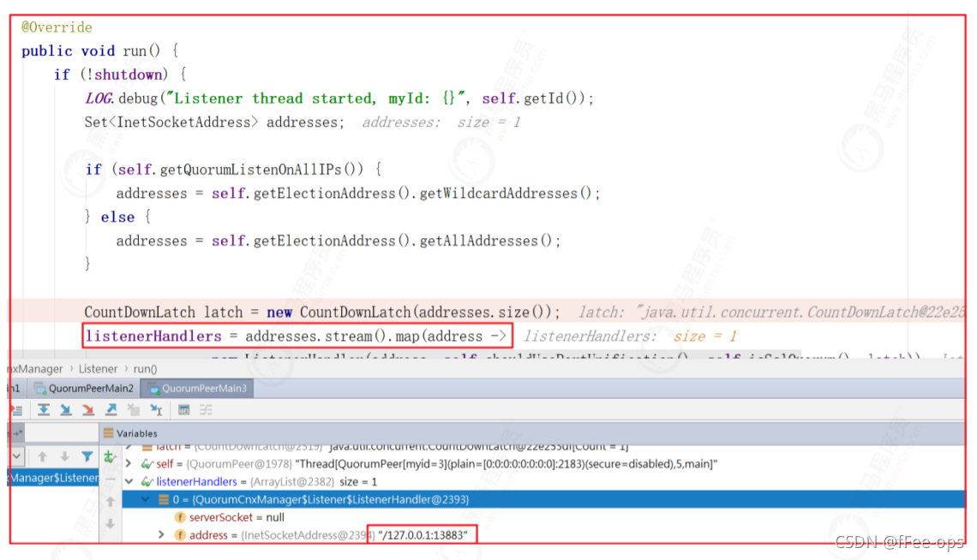Click the field icon beside serverSocket
The image size is (977, 560).
[x=180, y=517]
